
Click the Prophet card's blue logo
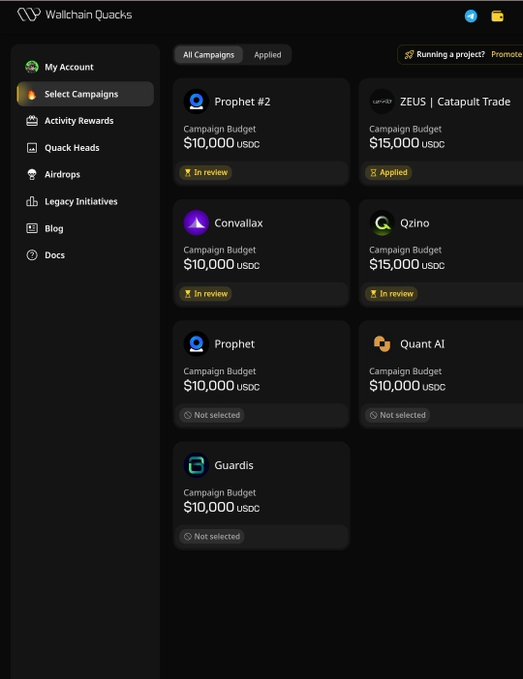click(x=196, y=344)
